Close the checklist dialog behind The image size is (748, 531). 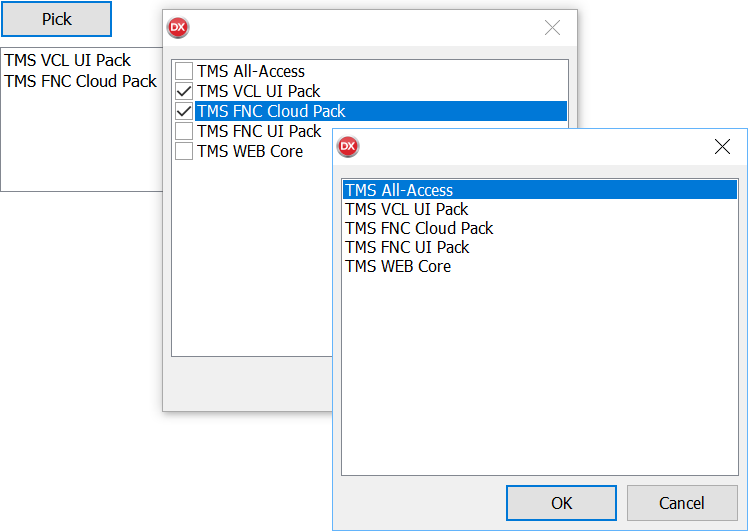552,28
